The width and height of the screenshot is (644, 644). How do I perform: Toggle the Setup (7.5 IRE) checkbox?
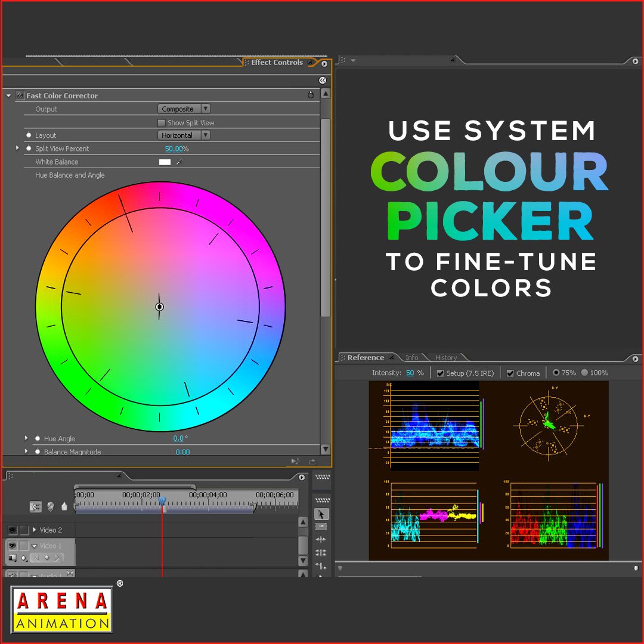coord(440,373)
